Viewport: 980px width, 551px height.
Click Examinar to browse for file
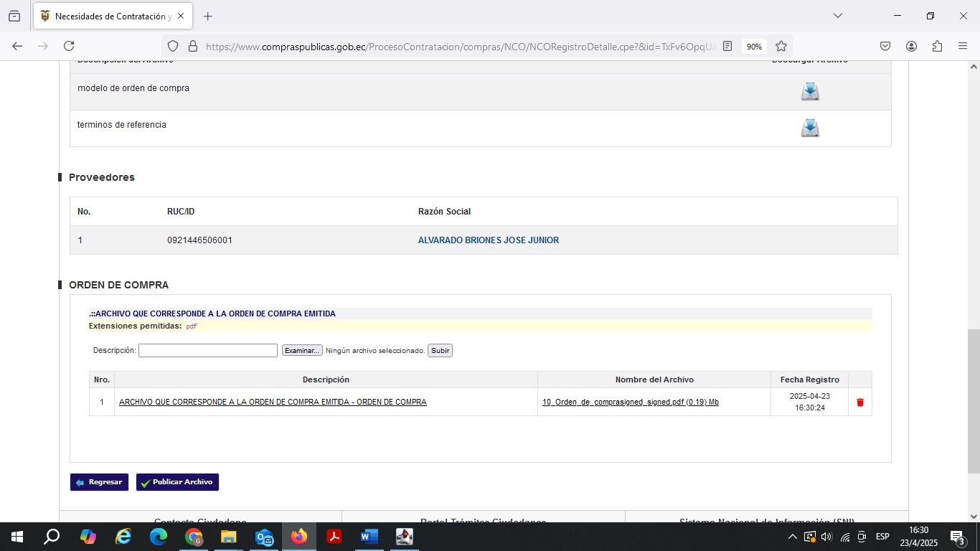pyautogui.click(x=302, y=351)
